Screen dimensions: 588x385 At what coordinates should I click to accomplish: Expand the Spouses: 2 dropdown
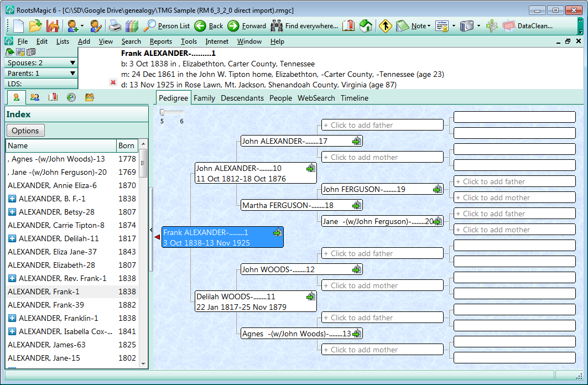(73, 63)
